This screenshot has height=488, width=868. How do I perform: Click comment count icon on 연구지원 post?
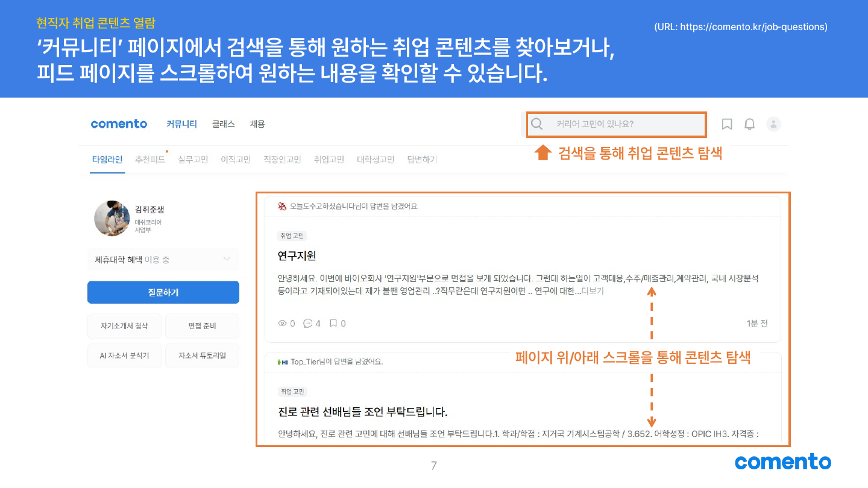(x=308, y=324)
